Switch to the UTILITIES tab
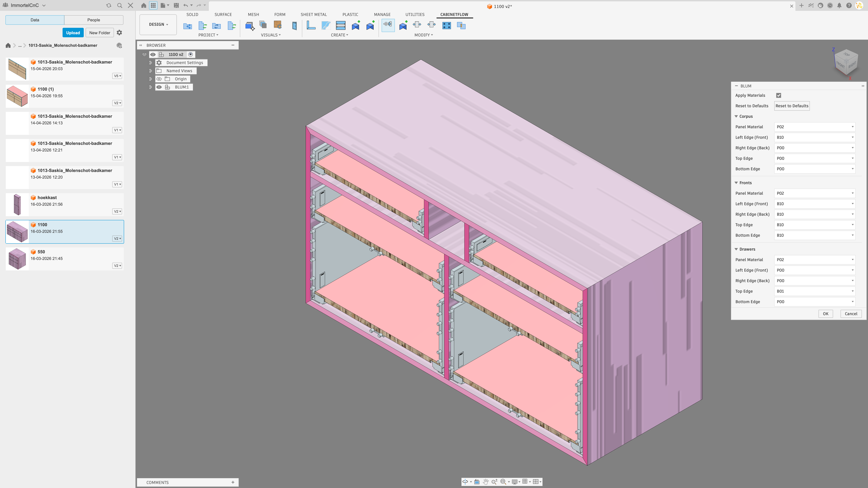Viewport: 868px width, 488px height. click(415, 14)
